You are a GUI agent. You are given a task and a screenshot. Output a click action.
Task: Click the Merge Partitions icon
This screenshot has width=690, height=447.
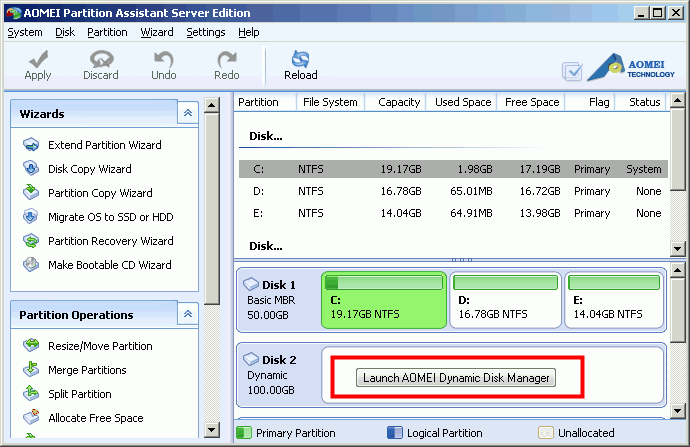click(31, 369)
